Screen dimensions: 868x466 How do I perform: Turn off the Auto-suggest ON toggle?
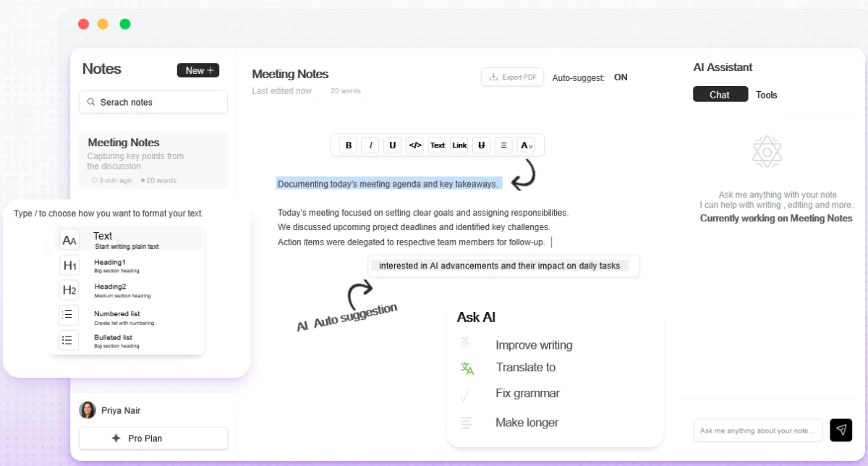(621, 77)
